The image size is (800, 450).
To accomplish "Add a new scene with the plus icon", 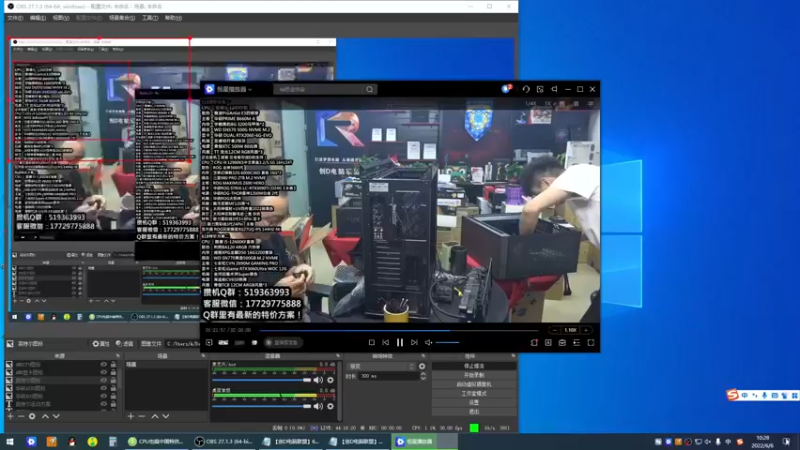I will coord(131,416).
